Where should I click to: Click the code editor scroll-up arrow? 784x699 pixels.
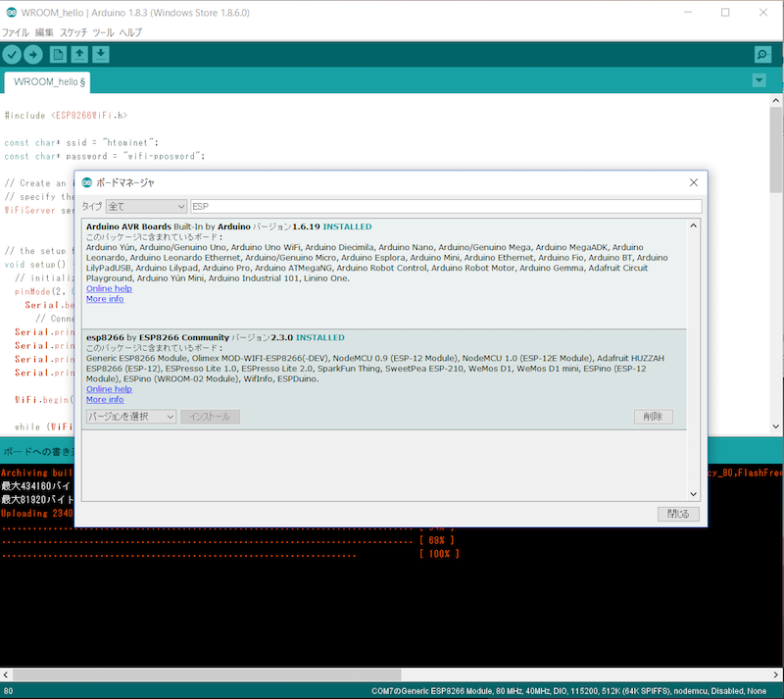(x=776, y=101)
